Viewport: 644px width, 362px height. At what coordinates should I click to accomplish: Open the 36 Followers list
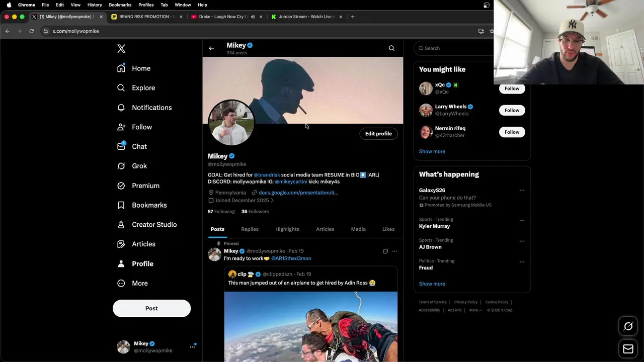[x=255, y=212]
